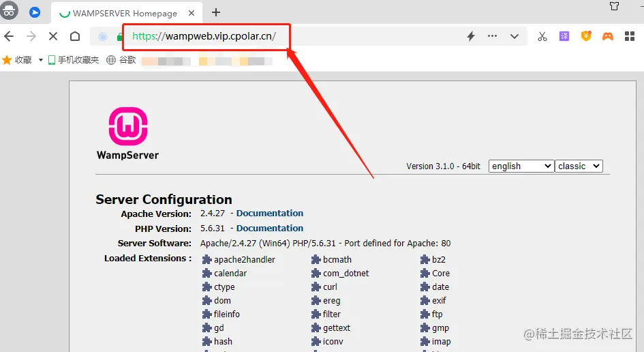
Task: Click the incognito mode icon
Action: click(x=9, y=11)
